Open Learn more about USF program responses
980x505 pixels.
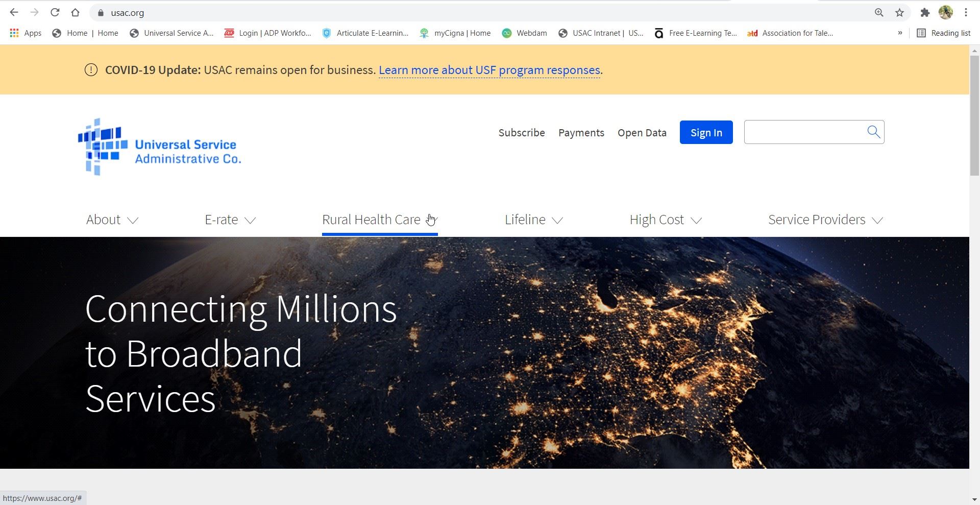tap(489, 70)
